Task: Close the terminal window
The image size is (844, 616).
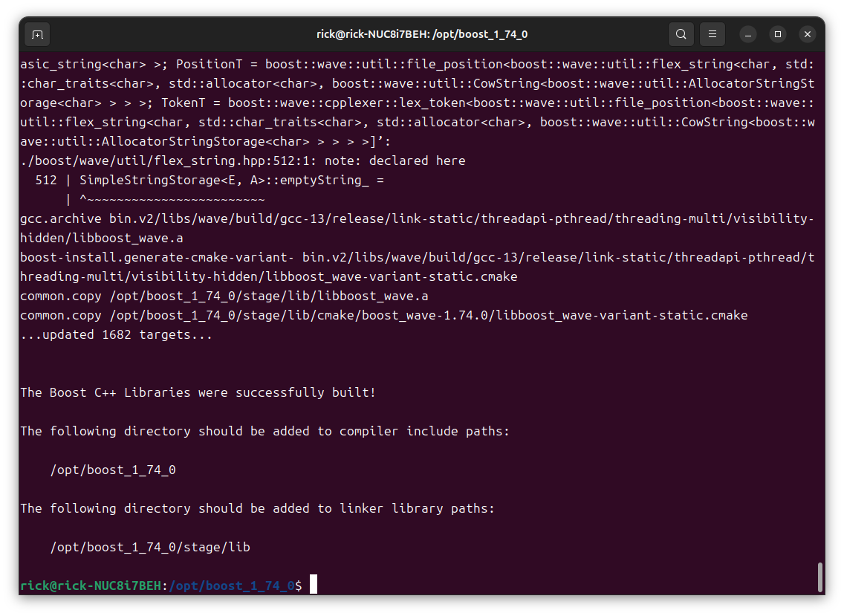Action: [808, 34]
